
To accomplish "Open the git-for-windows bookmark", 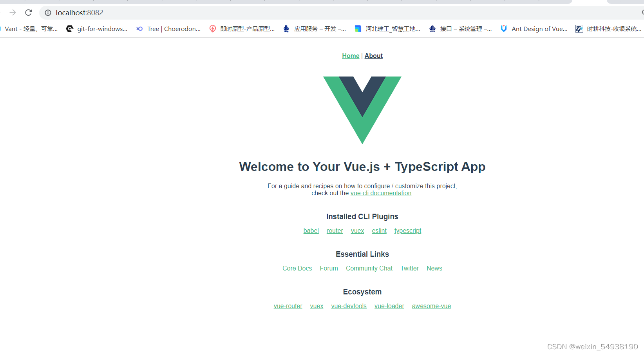I will click(x=97, y=29).
